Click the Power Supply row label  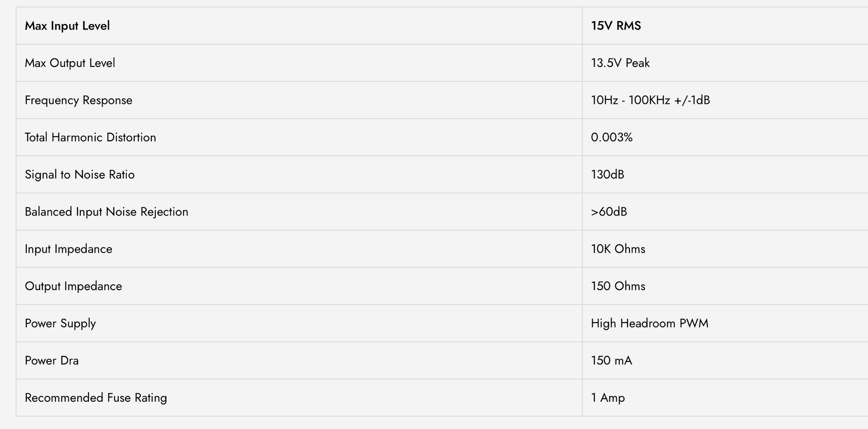[x=60, y=323]
